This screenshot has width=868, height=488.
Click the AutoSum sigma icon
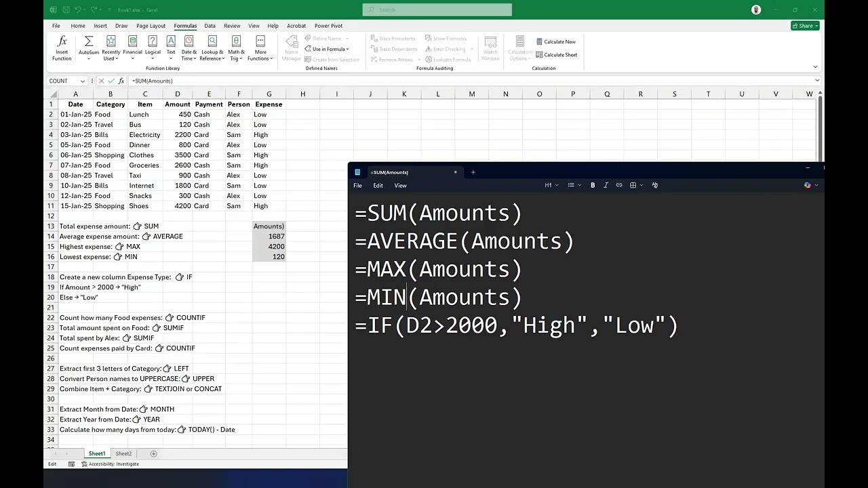coord(89,42)
